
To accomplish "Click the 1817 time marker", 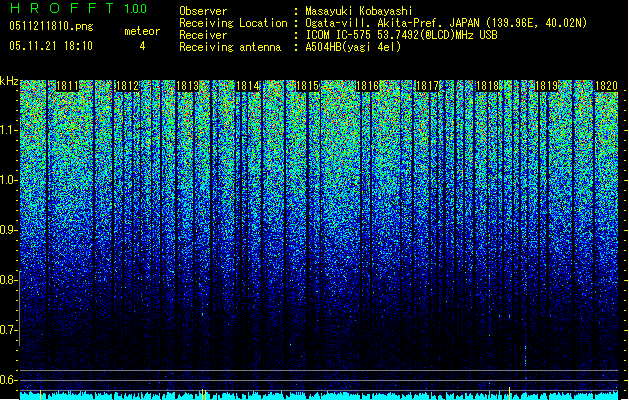I will (x=428, y=86).
